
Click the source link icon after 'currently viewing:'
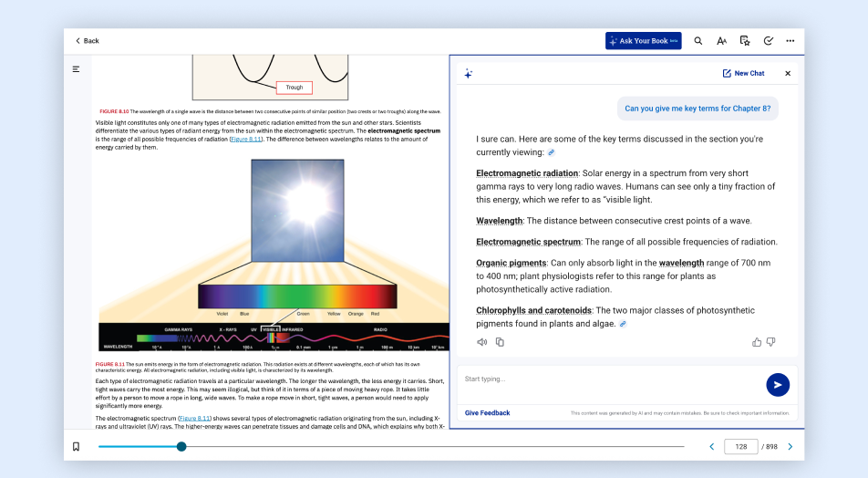pos(552,152)
